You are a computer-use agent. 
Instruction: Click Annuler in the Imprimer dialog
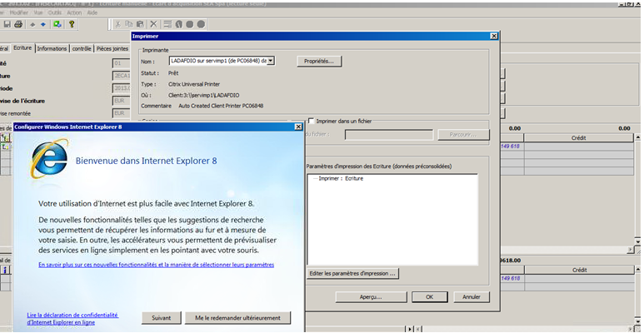pos(472,297)
